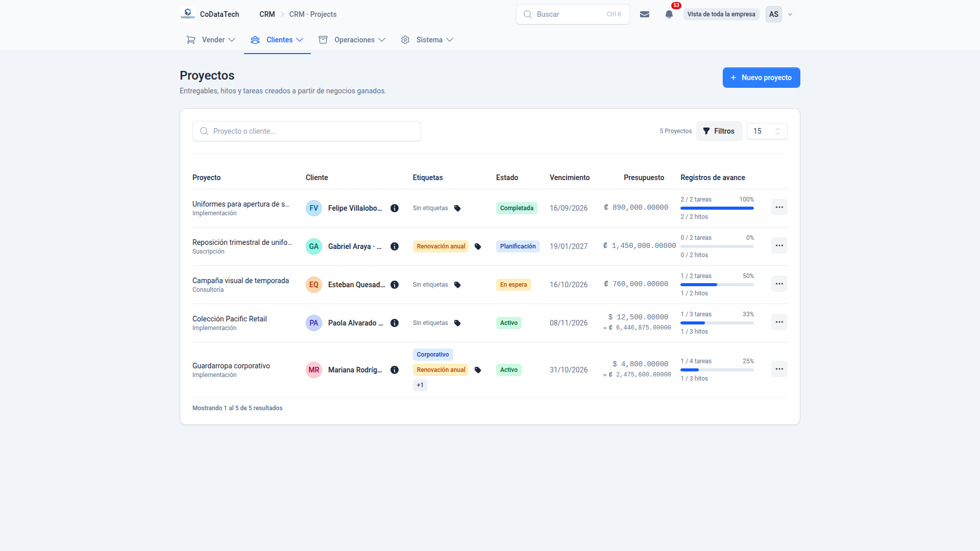Focus the global Buscar search box
Viewport: 980px width, 551px height.
[x=573, y=14]
